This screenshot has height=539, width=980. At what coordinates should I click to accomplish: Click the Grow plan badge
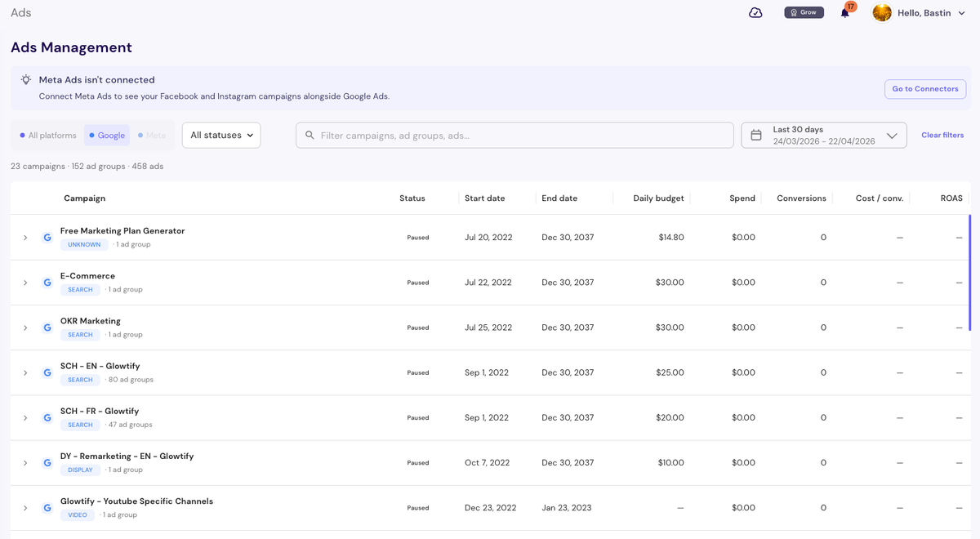[x=804, y=12]
